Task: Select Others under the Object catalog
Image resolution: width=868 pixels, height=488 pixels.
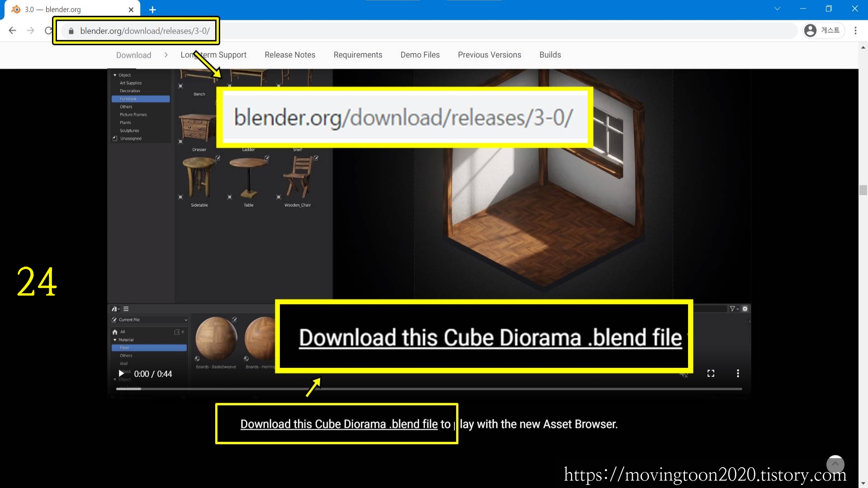Action: pos(126,107)
